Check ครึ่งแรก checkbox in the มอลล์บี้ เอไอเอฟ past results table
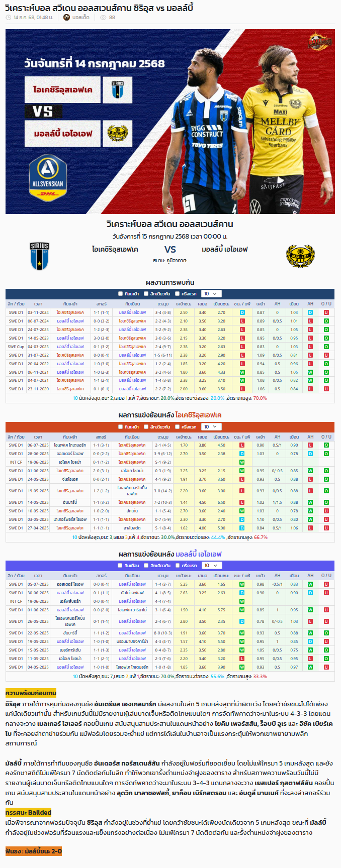Image resolution: width=341 pixels, height=868 pixels. (x=178, y=566)
